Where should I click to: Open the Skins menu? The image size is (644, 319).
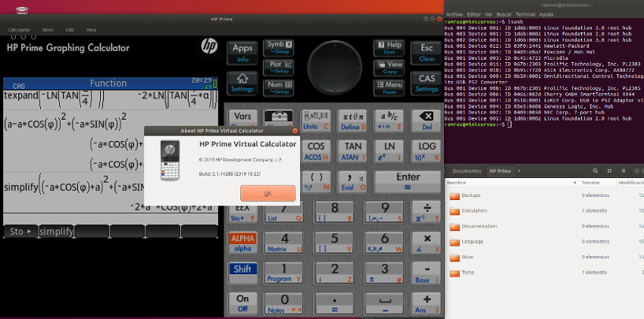click(x=48, y=30)
